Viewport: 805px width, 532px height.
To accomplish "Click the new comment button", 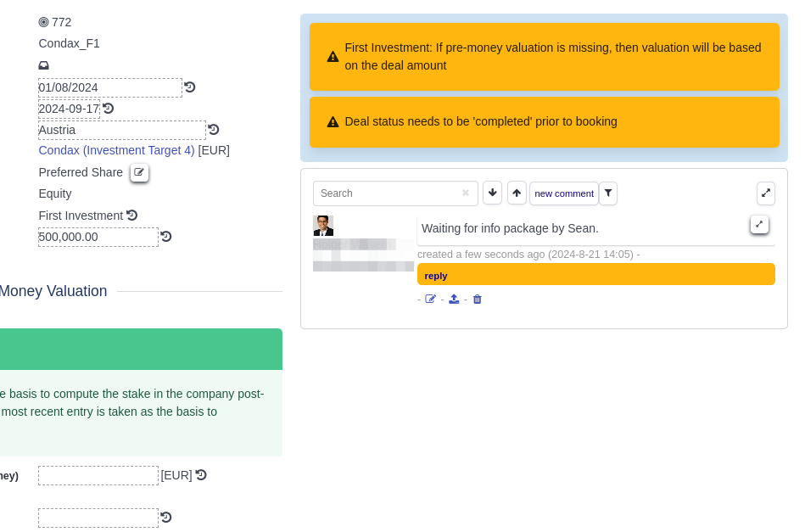I will [x=564, y=193].
